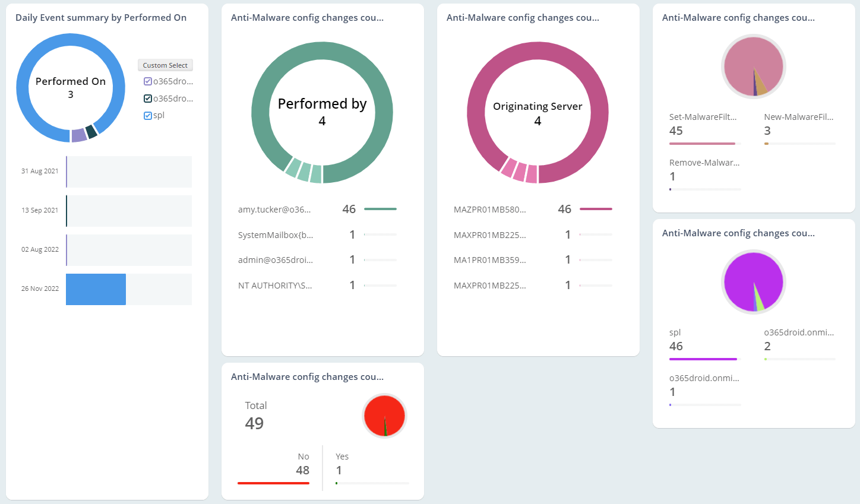Open the MAZPR01MB580 server entry
Viewport: 860px width, 504px height.
click(490, 210)
